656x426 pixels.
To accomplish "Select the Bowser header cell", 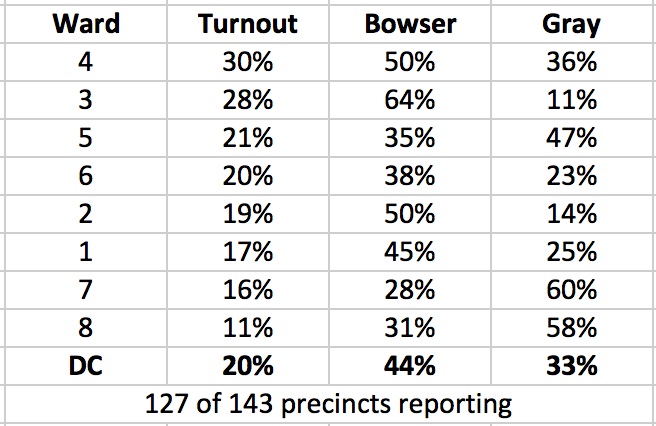I will [410, 23].
